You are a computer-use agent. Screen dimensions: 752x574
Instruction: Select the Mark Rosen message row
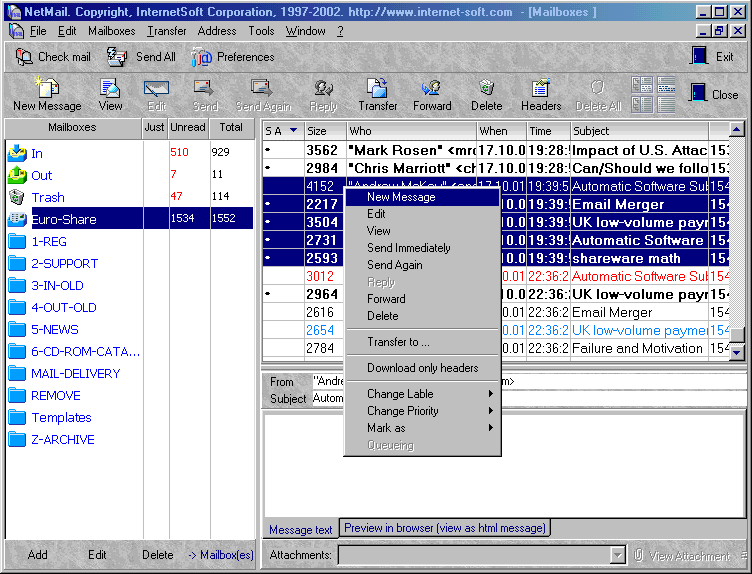pos(495,150)
